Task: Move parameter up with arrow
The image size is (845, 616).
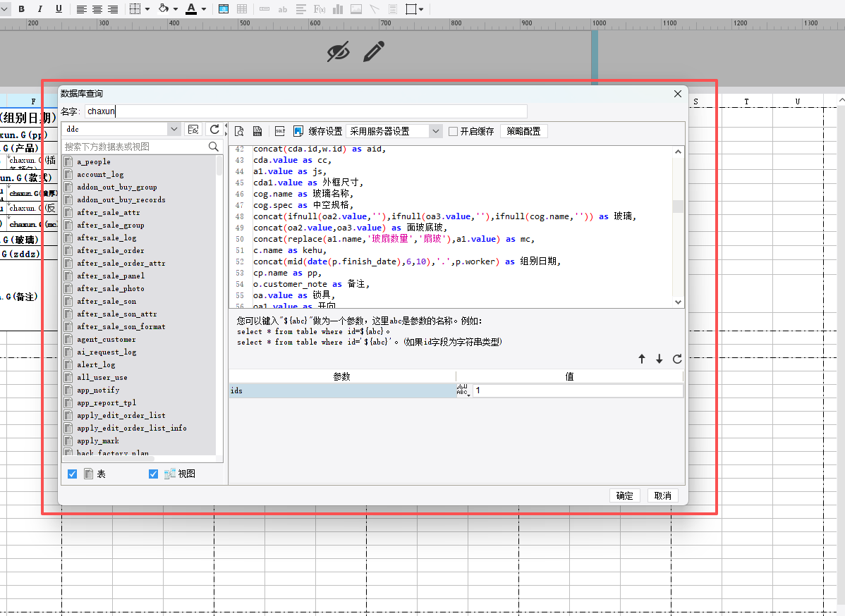Action: click(x=642, y=359)
